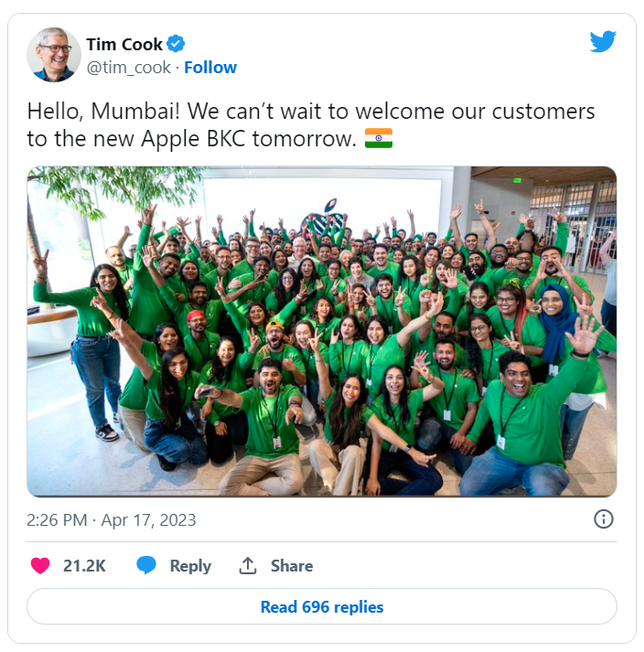Open the @tim_cook handle link
The width and height of the screenshot is (644, 652).
pos(129,68)
